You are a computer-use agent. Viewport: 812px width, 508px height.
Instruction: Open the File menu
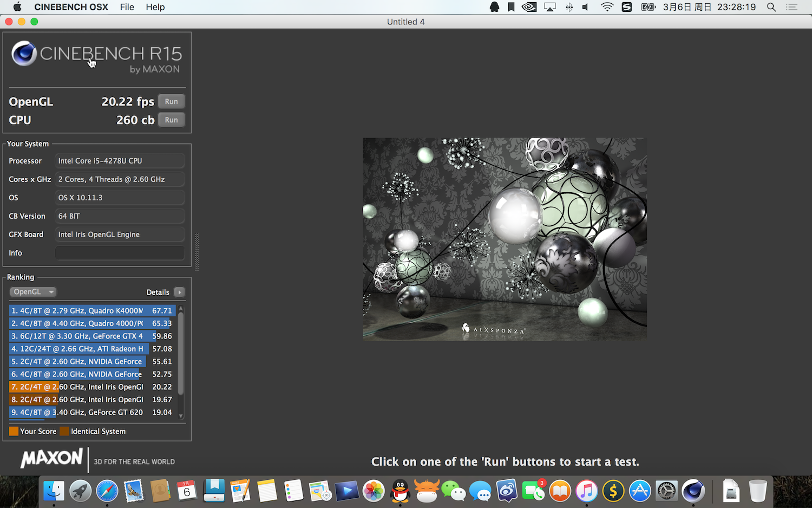tap(127, 7)
